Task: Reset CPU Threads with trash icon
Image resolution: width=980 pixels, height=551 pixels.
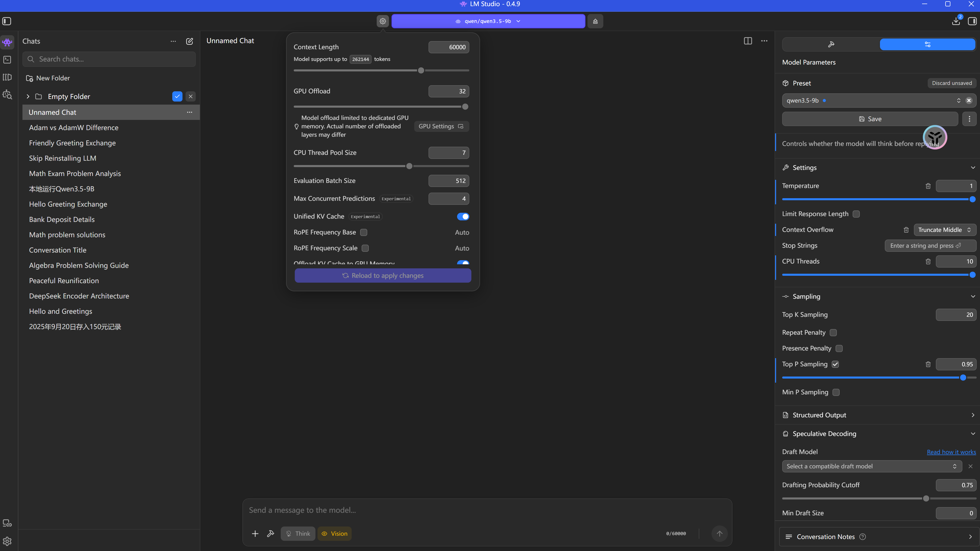Action: [x=928, y=262]
